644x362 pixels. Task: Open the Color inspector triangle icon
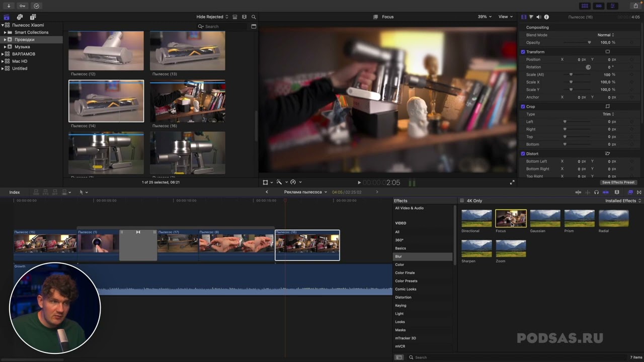(531, 17)
